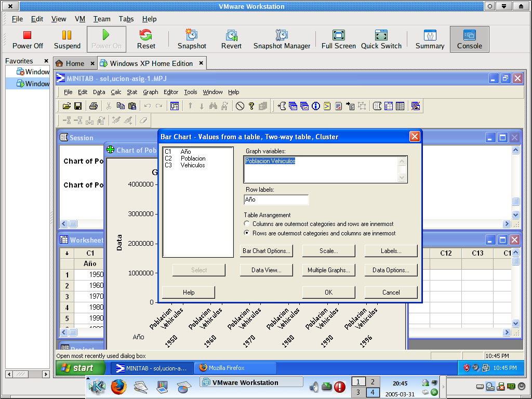Click the Mozilla Firefox taskbar button
Screen dimensions: 532x399
[x=235, y=368]
